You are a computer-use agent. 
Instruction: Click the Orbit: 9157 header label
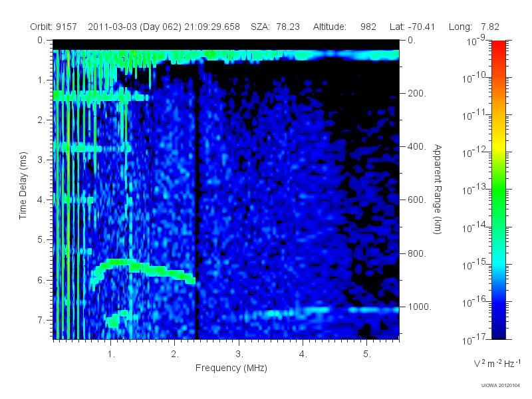[x=54, y=27]
